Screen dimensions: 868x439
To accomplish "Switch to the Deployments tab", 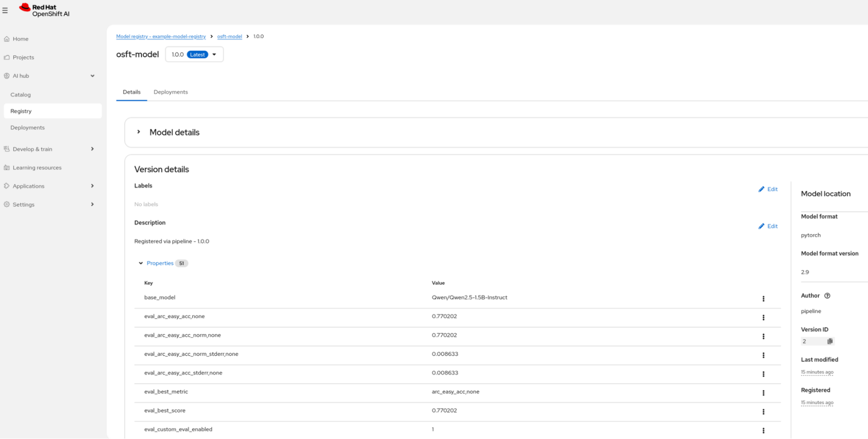I will click(170, 92).
